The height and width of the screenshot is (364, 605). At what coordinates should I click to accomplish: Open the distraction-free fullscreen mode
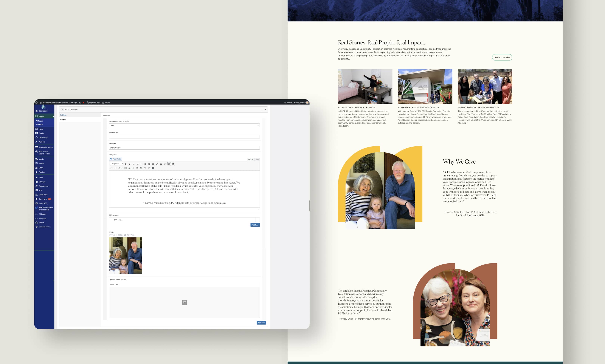(x=165, y=164)
